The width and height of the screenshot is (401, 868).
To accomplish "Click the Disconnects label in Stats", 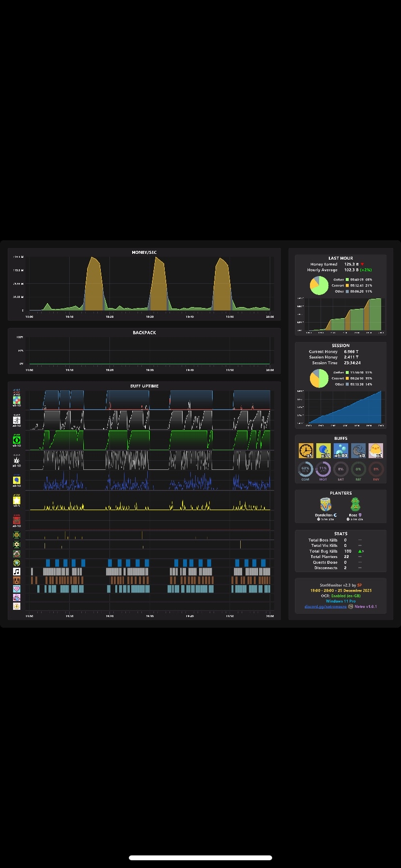I will [x=326, y=568].
